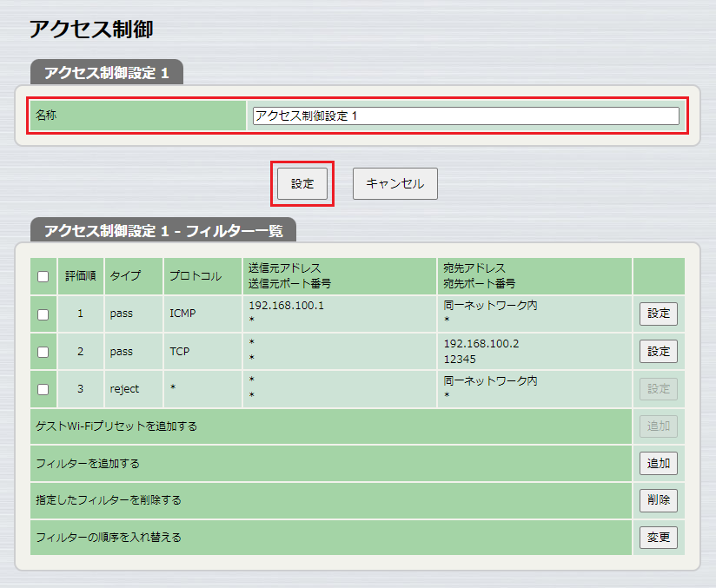Enable the checkbox for ICMP filter row 1
The image size is (716, 588).
[43, 314]
